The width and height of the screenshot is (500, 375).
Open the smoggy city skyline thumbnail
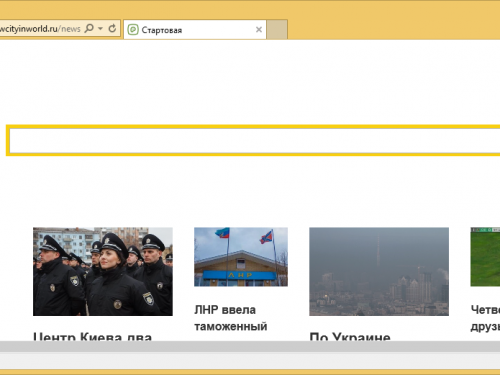[x=379, y=272]
